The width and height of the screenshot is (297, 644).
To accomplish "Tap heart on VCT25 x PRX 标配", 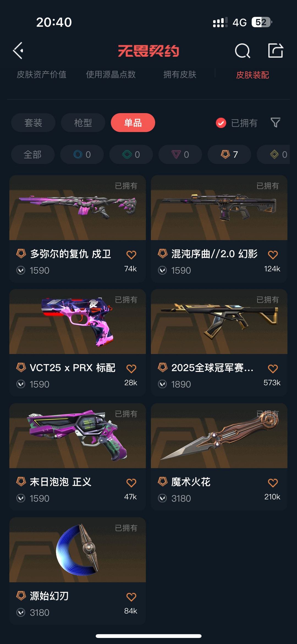I will (131, 369).
